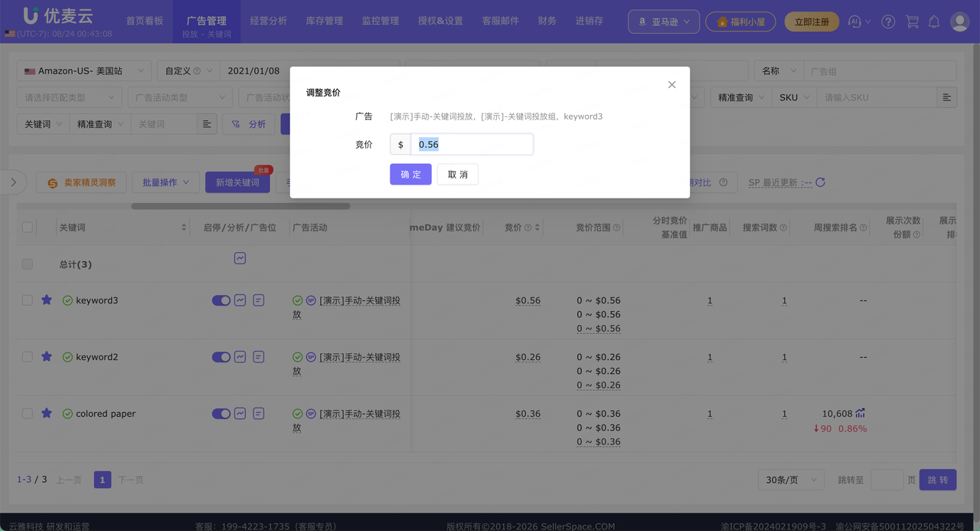Toggle the keyword2 enable switch

[221, 357]
